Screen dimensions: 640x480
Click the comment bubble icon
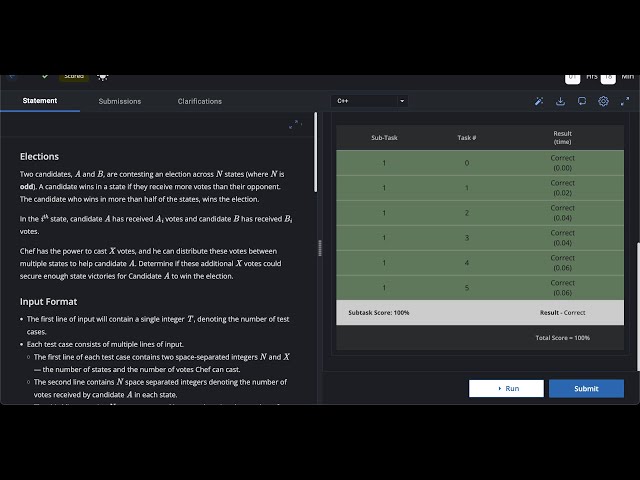pos(582,101)
